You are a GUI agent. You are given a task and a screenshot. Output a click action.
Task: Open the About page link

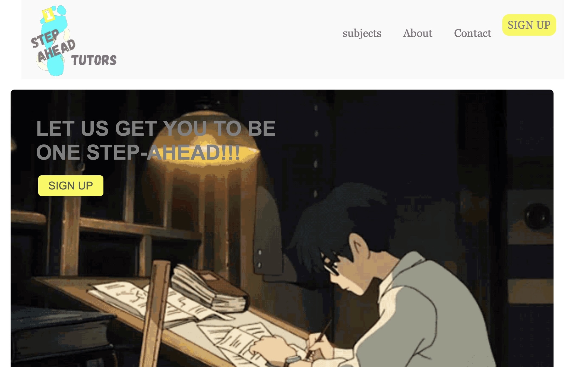(417, 33)
